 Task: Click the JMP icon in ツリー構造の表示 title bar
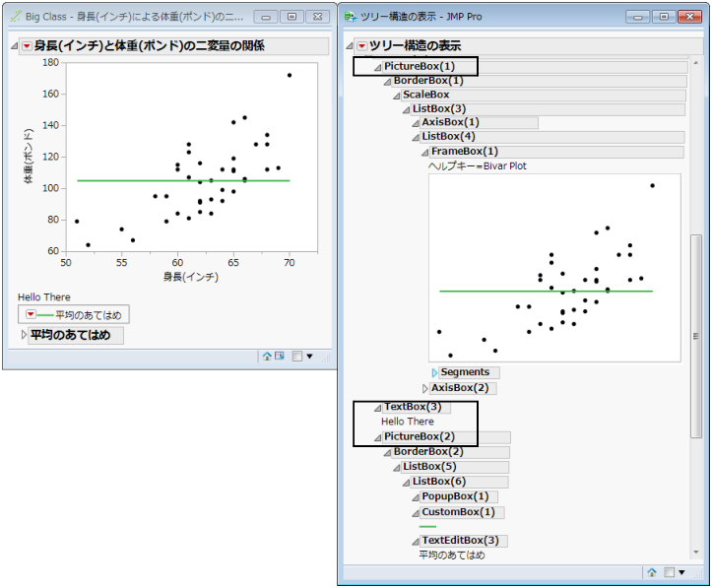pyautogui.click(x=351, y=17)
